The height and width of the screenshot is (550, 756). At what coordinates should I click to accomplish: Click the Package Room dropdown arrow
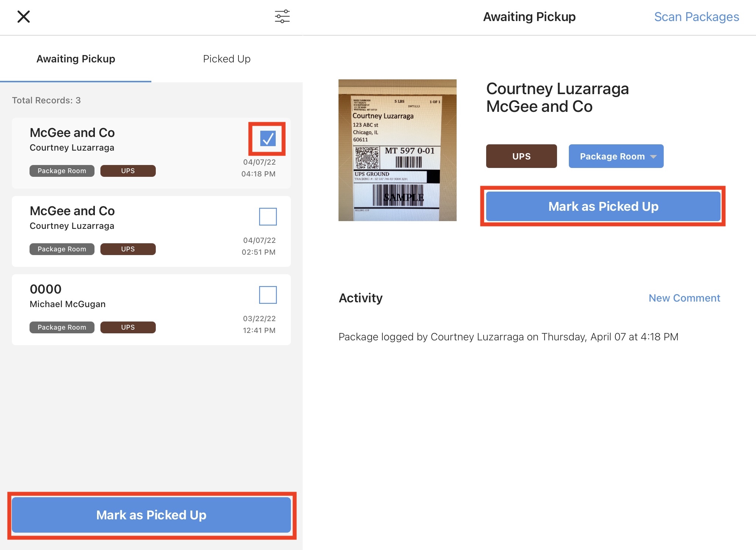tap(653, 157)
